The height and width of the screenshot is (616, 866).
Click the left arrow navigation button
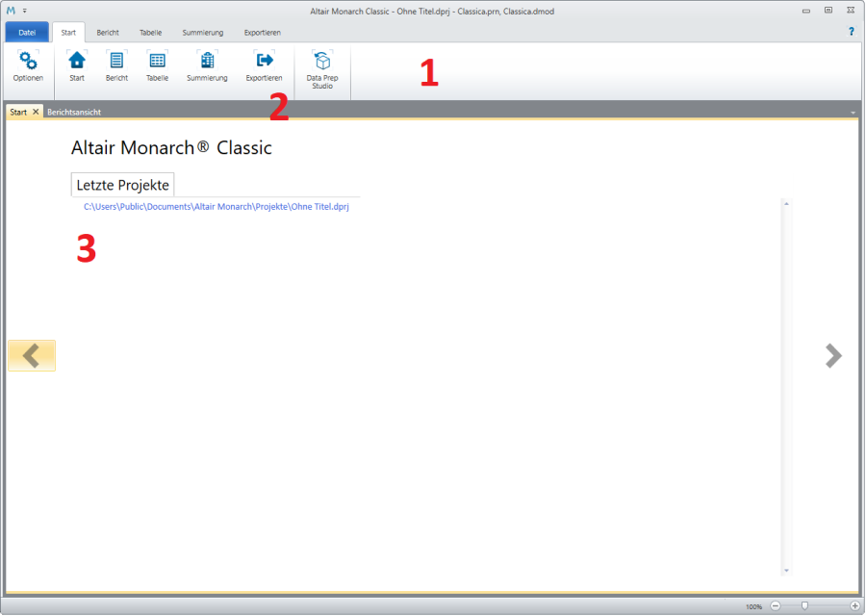(32, 355)
